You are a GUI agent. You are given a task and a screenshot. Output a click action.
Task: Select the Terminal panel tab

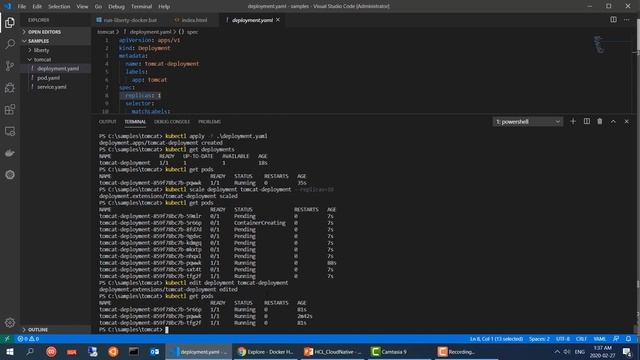coord(135,122)
